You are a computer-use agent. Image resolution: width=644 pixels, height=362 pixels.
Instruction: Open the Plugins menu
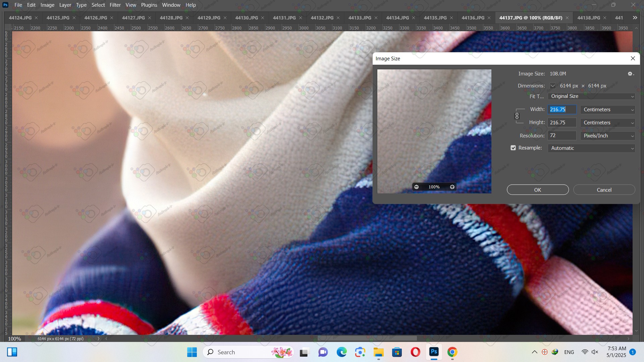[149, 5]
